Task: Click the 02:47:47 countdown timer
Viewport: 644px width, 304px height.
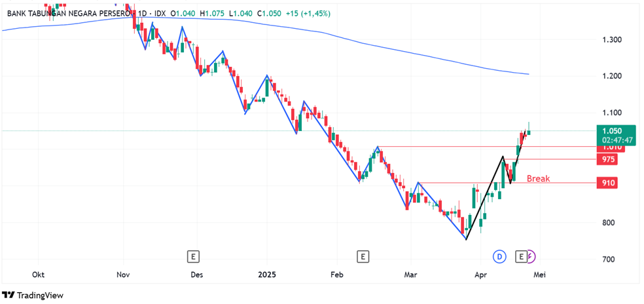Action: (617, 140)
